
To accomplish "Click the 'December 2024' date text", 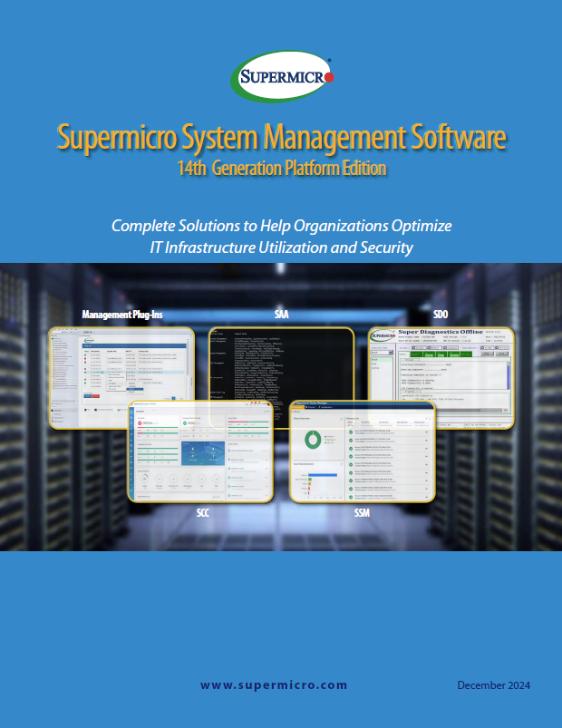I will 493,684.
